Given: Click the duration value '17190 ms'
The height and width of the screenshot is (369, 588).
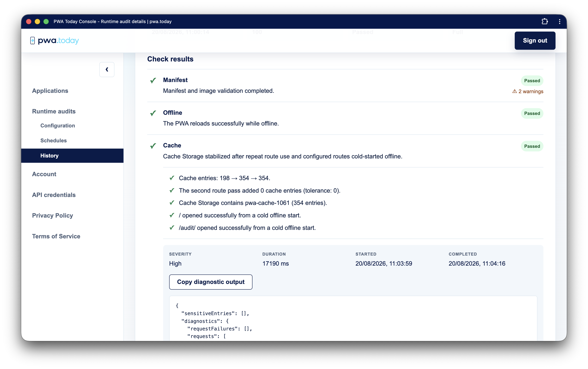Looking at the screenshot, I should [275, 263].
